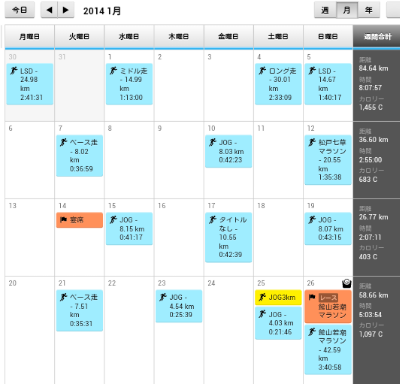This screenshot has height=384, width=400.
Task: Open JOG 4.54 km activity on Jan 23
Action: pyautogui.click(x=179, y=306)
